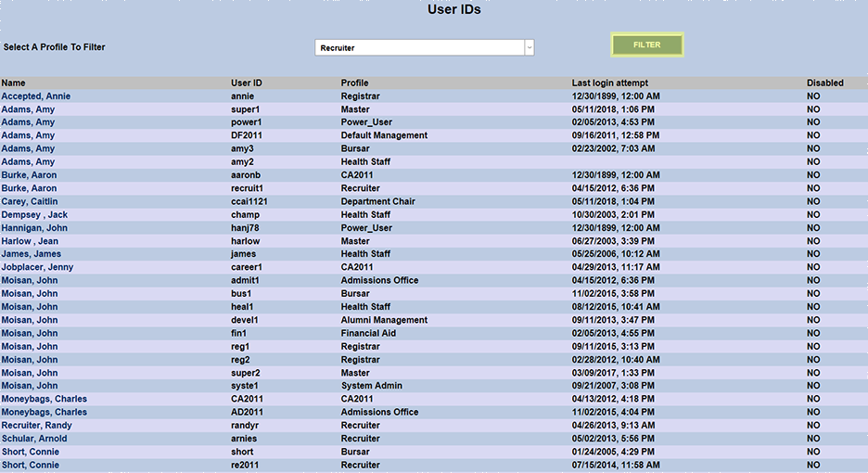Viewport: 868px width, 473px height.
Task: Open the James, James user link
Action: 31,254
